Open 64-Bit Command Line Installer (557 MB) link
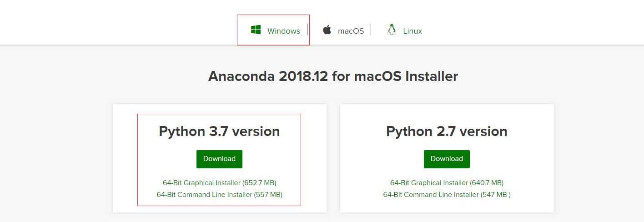The image size is (644, 222). point(220,195)
